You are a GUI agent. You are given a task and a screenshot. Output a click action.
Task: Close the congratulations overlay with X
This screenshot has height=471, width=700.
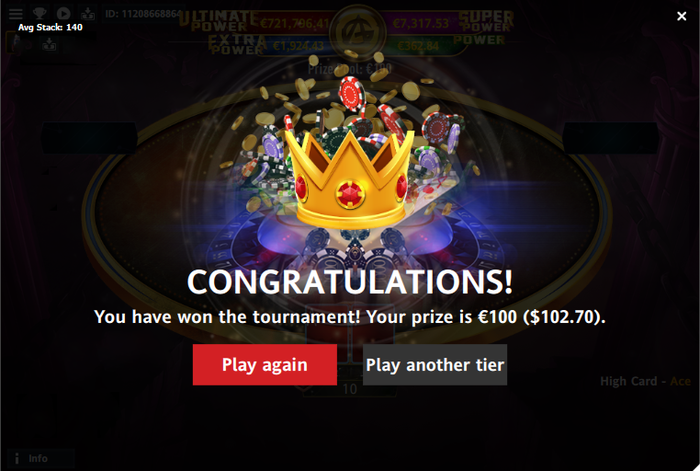coord(681,16)
